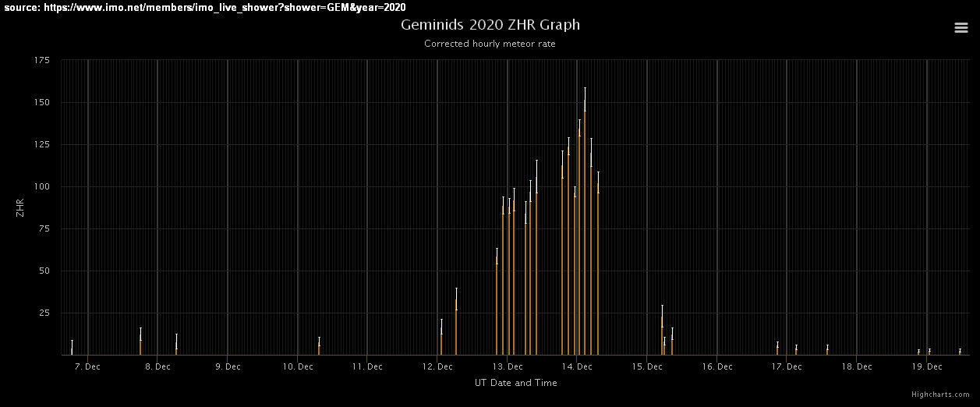Click the '10. Dec' x-axis label
This screenshot has height=407, width=980.
[297, 366]
